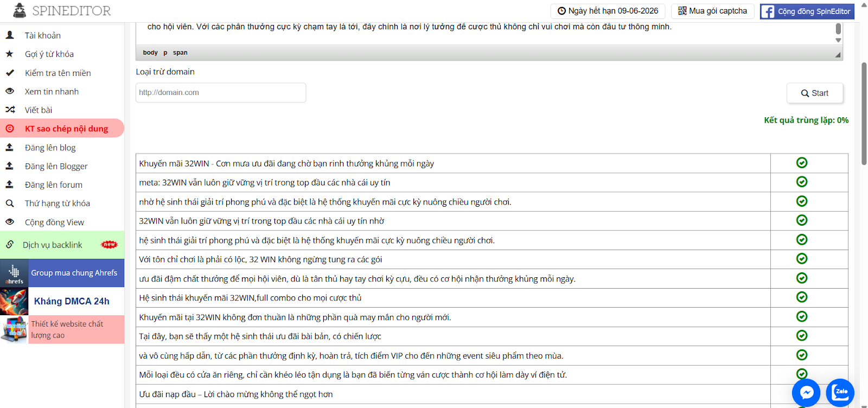This screenshot has width=868, height=408.
Task: Click green check for 'Khuyến mãi 32WIN - Cơn mưa' row
Action: (802, 163)
